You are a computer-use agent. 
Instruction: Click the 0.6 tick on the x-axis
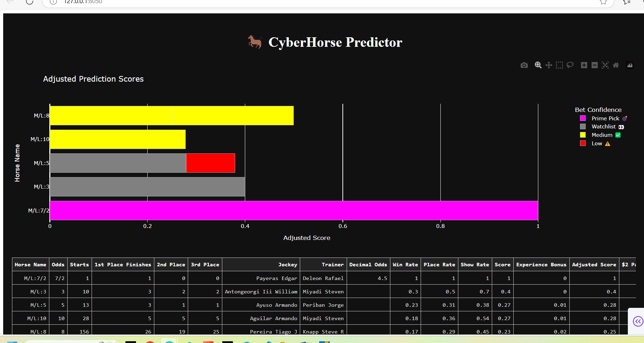[x=343, y=226]
